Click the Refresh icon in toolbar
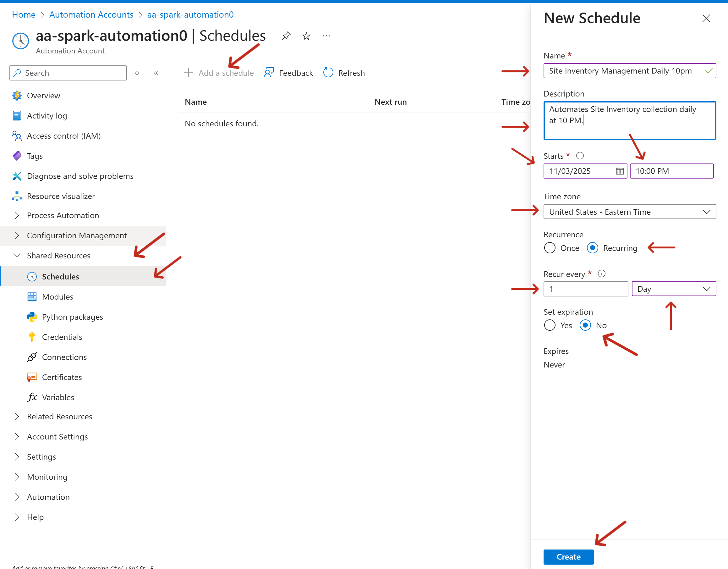Screen dimensions: 728x569 coord(328,73)
